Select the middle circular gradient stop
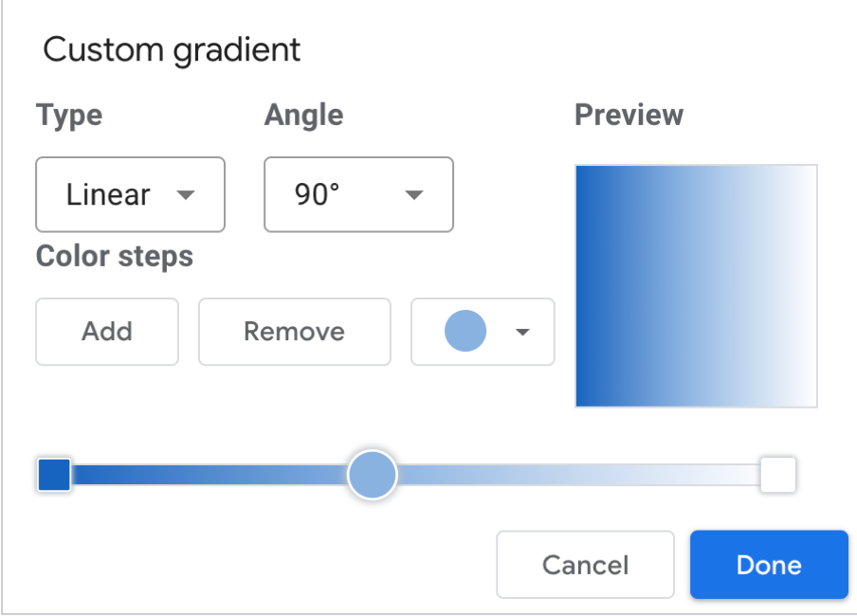Image resolution: width=857 pixels, height=616 pixels. pyautogui.click(x=372, y=474)
